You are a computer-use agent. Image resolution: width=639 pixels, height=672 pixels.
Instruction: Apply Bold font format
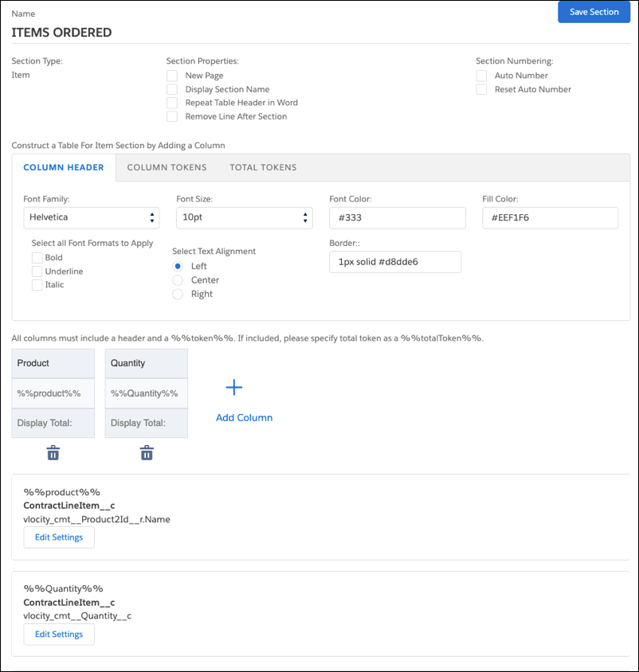coord(37,257)
